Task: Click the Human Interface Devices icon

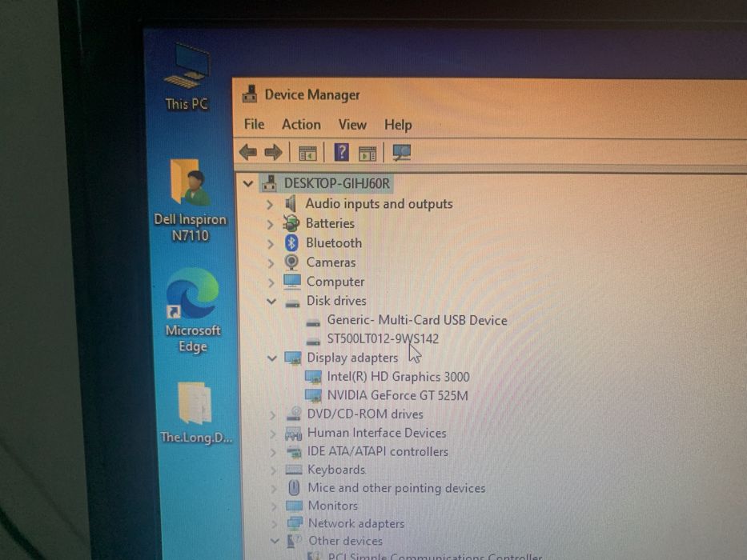Action: click(x=294, y=433)
